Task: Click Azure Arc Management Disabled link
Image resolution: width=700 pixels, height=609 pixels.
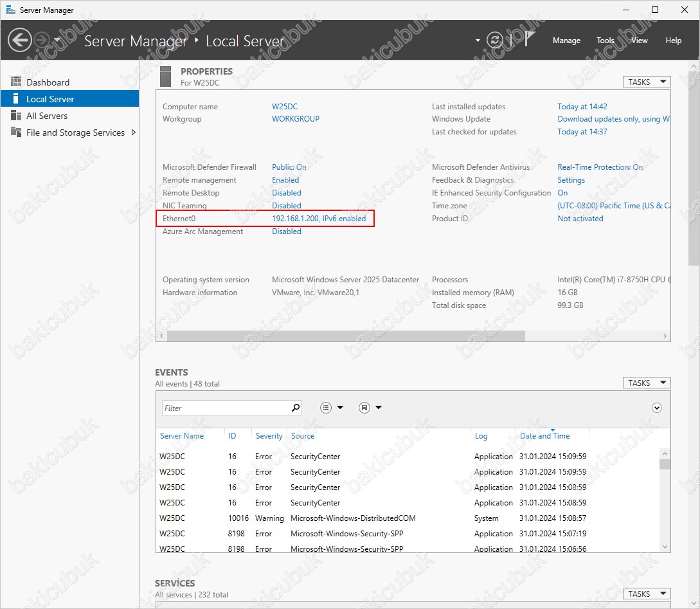Action: (x=286, y=232)
